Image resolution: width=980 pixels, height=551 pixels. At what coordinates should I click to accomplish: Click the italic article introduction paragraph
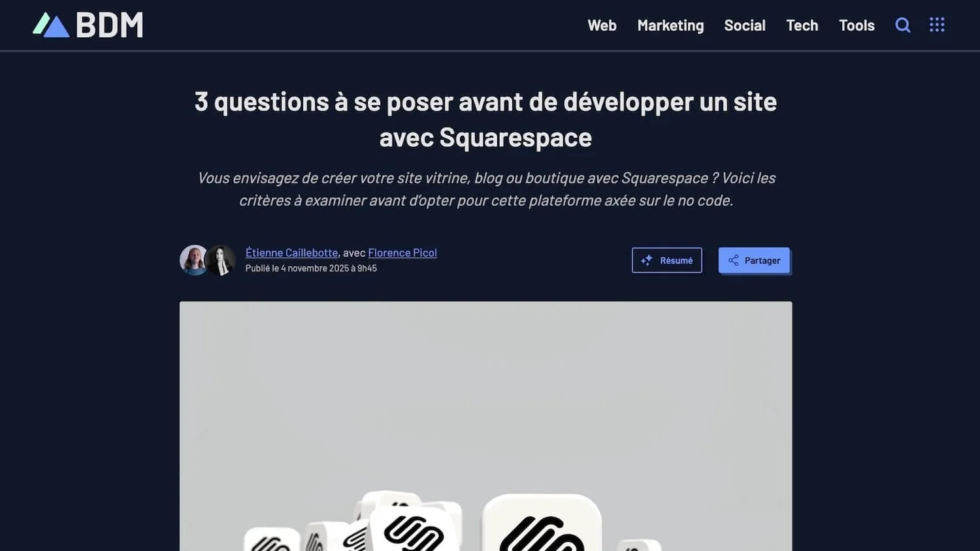click(486, 189)
